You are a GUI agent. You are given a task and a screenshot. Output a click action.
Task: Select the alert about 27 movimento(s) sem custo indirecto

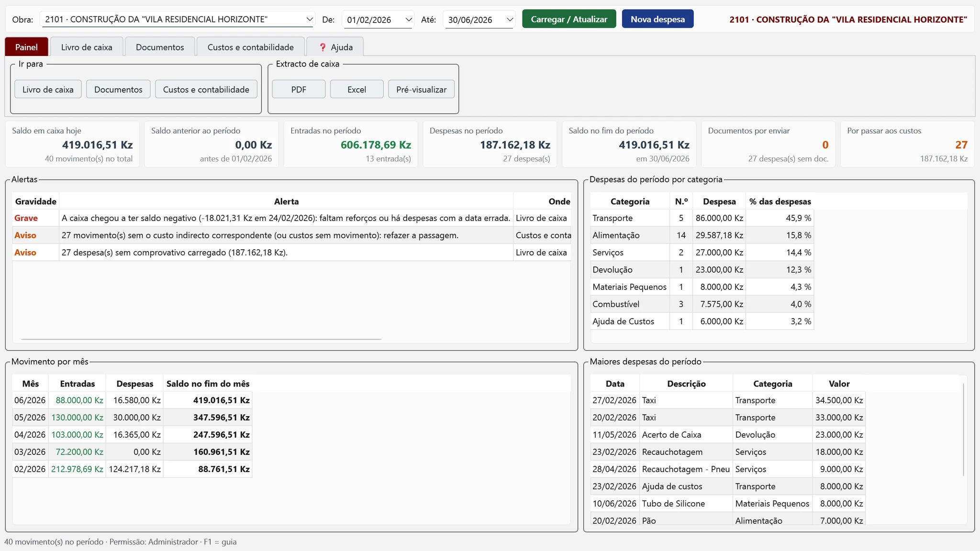click(x=291, y=235)
